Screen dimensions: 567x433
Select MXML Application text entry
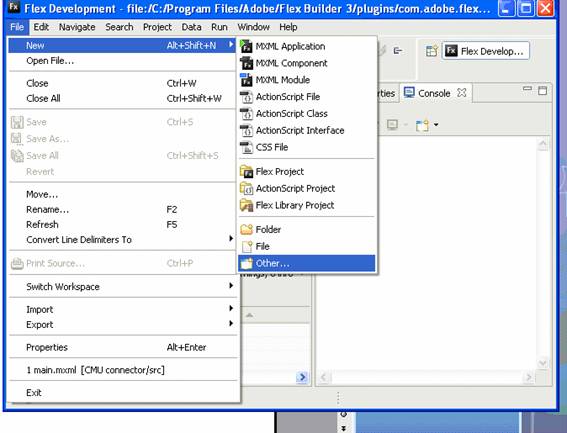pos(290,46)
